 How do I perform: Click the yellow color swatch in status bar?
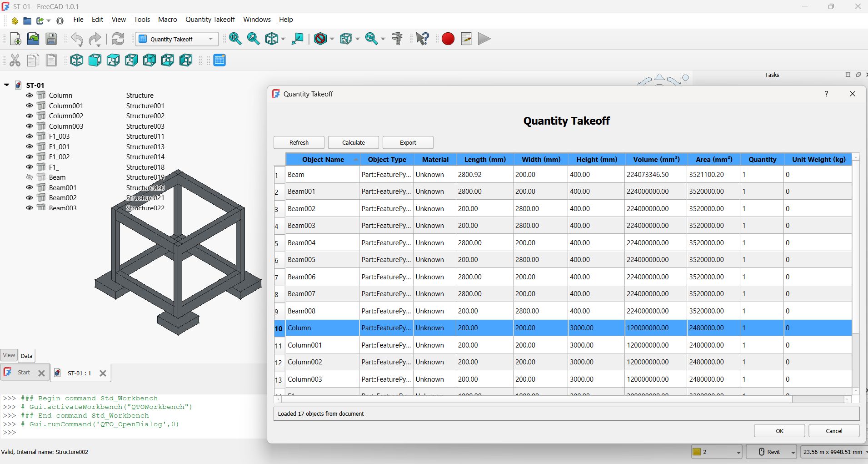[x=697, y=452]
